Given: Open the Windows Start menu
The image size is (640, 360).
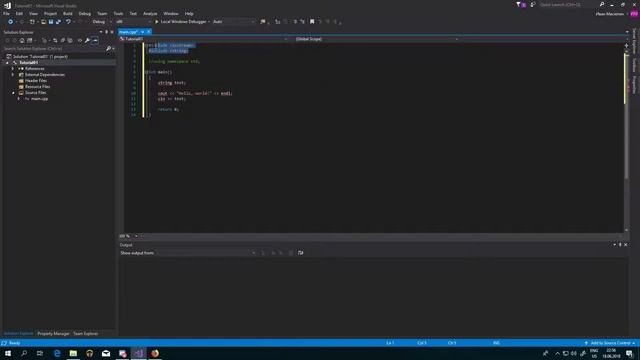Looking at the screenshot, I should pyautogui.click(x=8, y=353).
